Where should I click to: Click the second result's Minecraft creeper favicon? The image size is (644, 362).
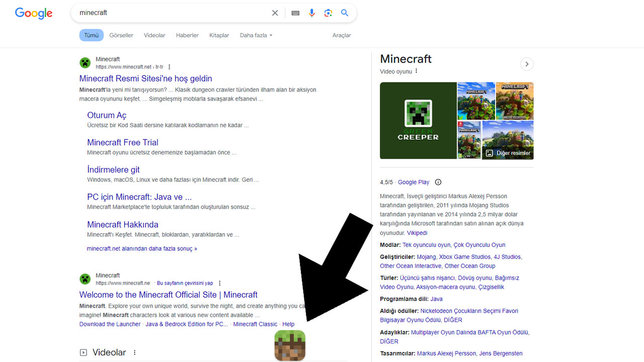85,279
